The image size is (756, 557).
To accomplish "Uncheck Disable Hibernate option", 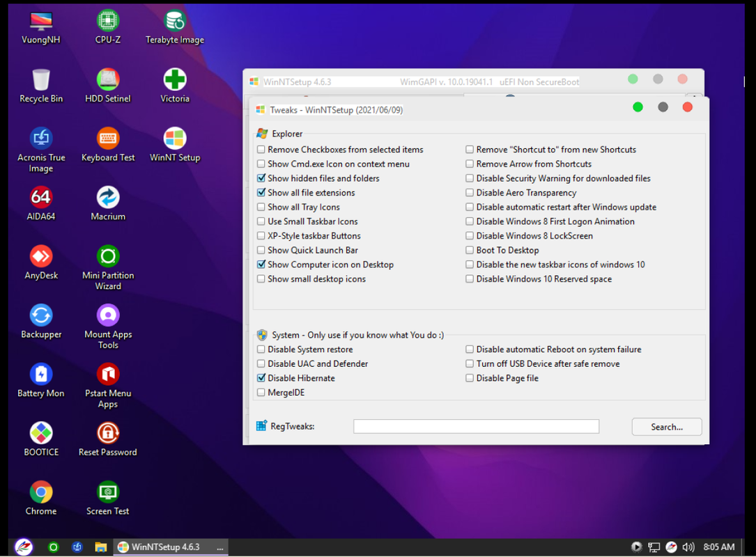I will pos(261,378).
